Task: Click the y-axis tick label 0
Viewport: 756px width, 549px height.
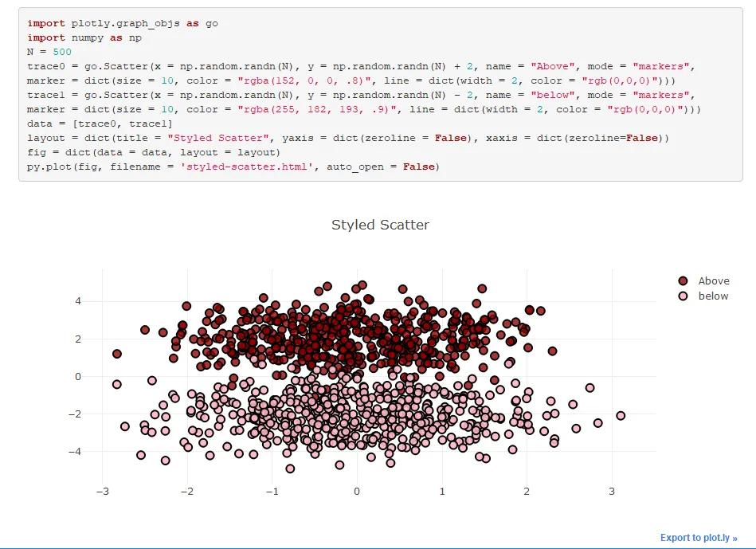Action: pyautogui.click(x=78, y=376)
